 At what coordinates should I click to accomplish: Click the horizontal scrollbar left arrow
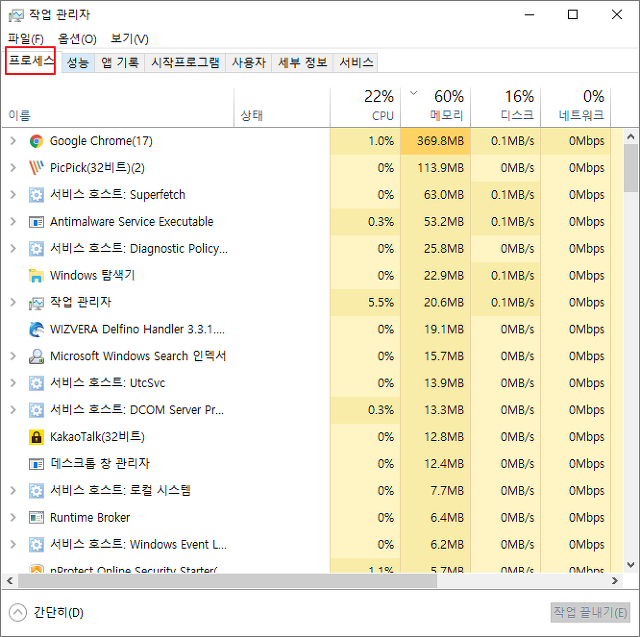coord(10,581)
